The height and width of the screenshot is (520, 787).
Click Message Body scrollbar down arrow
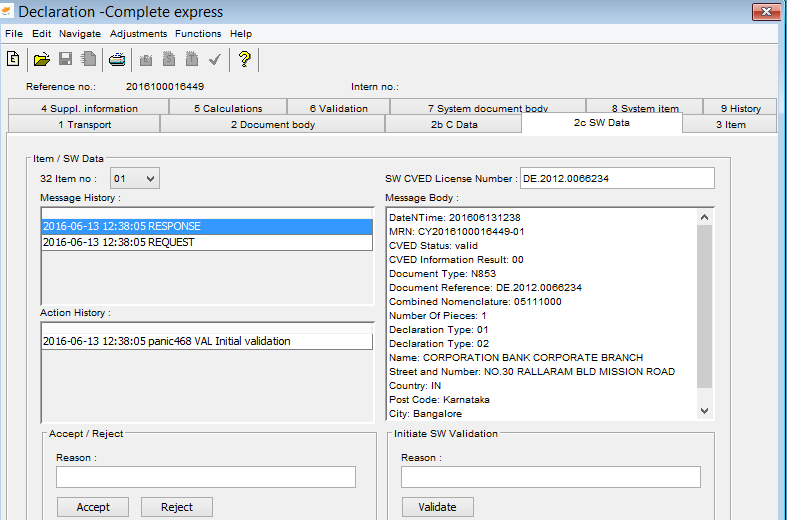point(704,411)
